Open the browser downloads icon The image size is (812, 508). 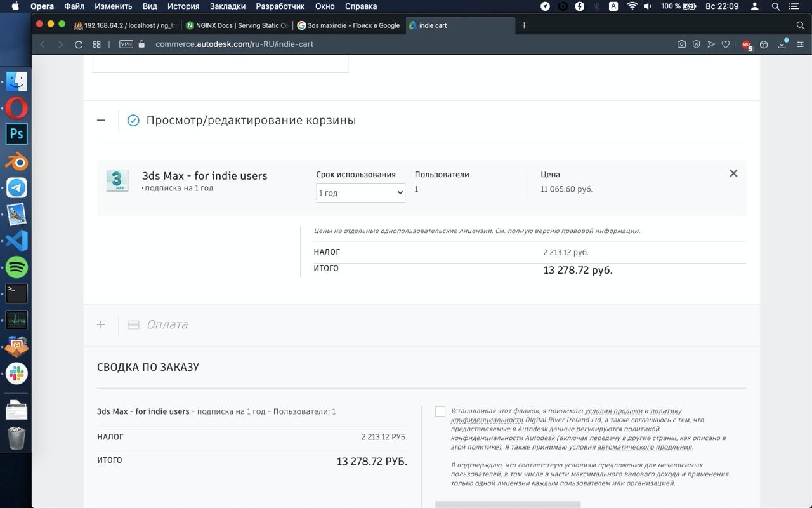[783, 44]
